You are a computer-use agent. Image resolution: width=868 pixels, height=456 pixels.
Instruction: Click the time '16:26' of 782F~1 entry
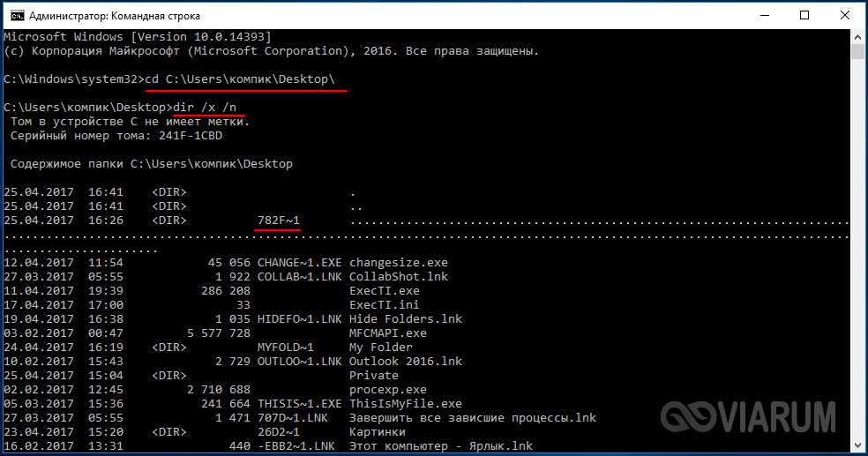pos(106,221)
